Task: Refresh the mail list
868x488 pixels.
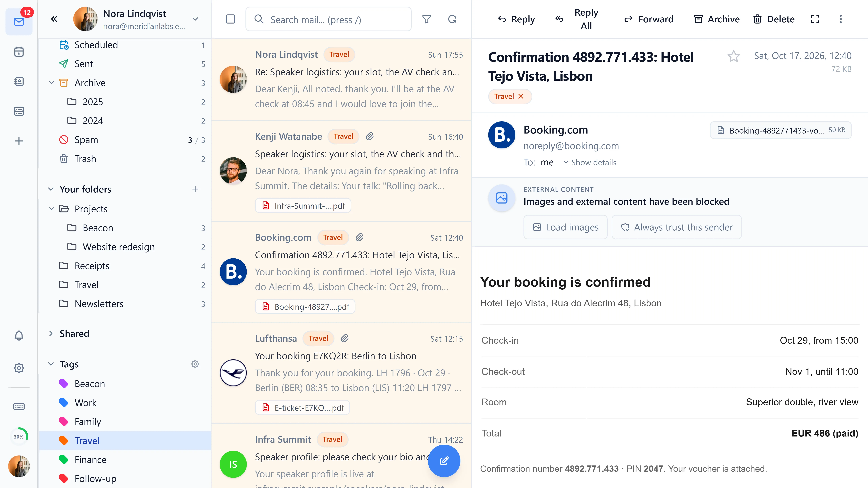Action: pos(452,19)
